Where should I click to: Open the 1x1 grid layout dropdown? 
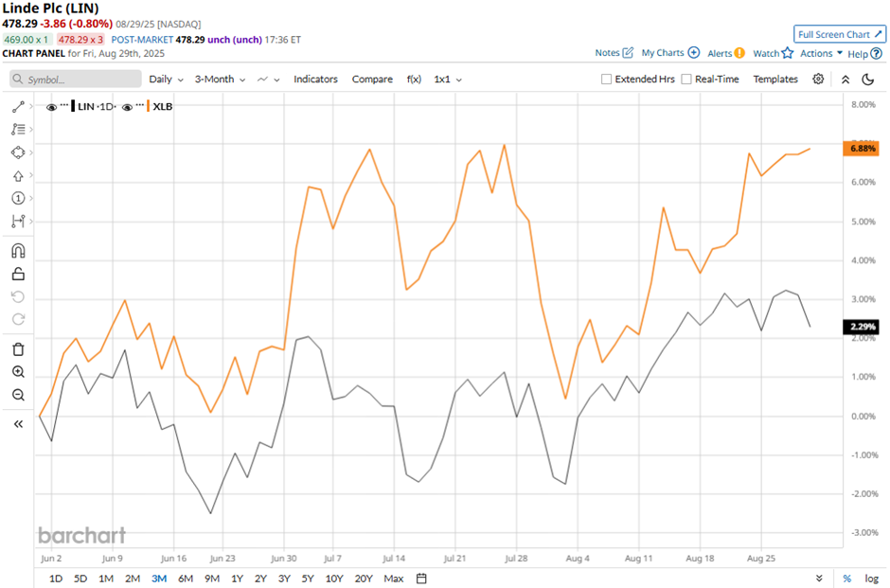[x=448, y=79]
